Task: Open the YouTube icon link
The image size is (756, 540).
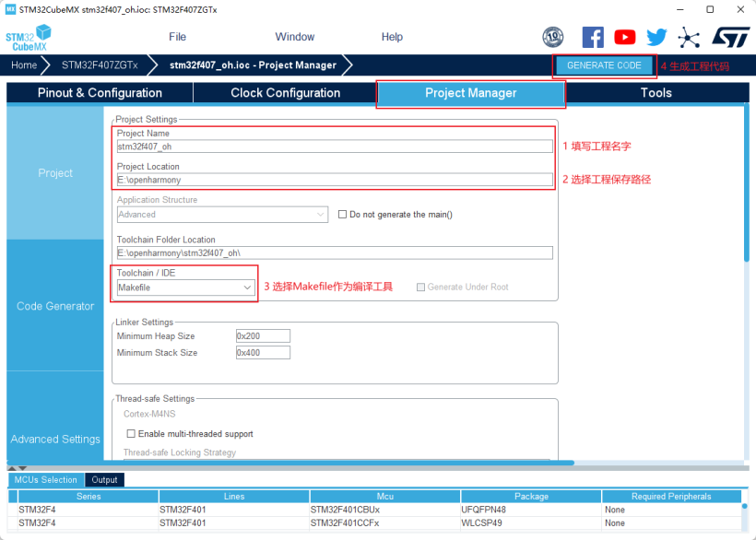Action: click(x=624, y=37)
